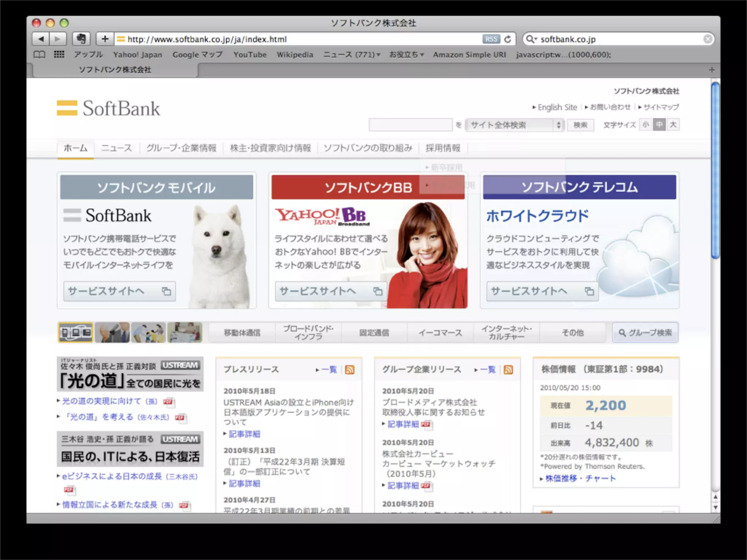
Task: Expand the ニュース (771) bookmarks folder
Action: [352, 55]
